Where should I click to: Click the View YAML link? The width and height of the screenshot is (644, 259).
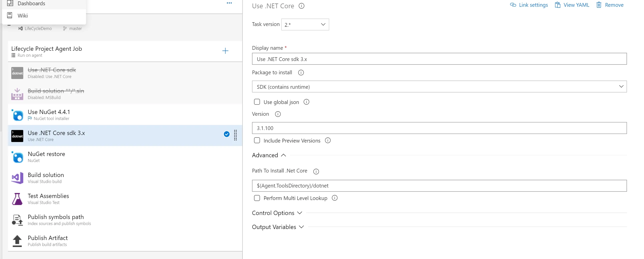coord(572,5)
